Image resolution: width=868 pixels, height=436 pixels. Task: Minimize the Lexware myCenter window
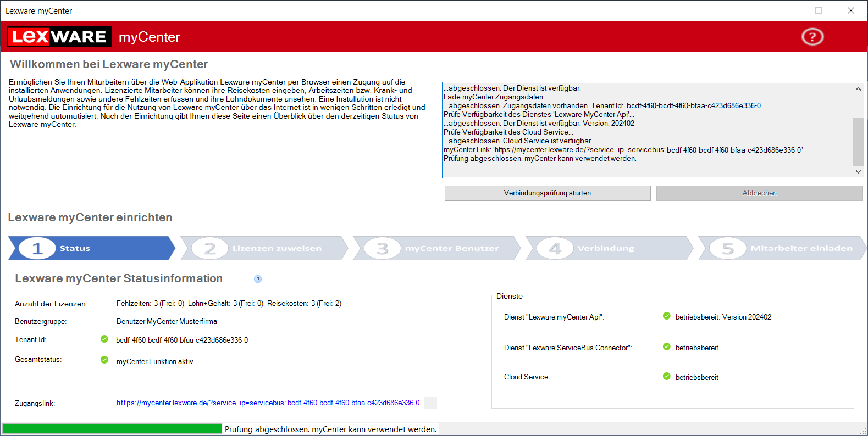787,10
